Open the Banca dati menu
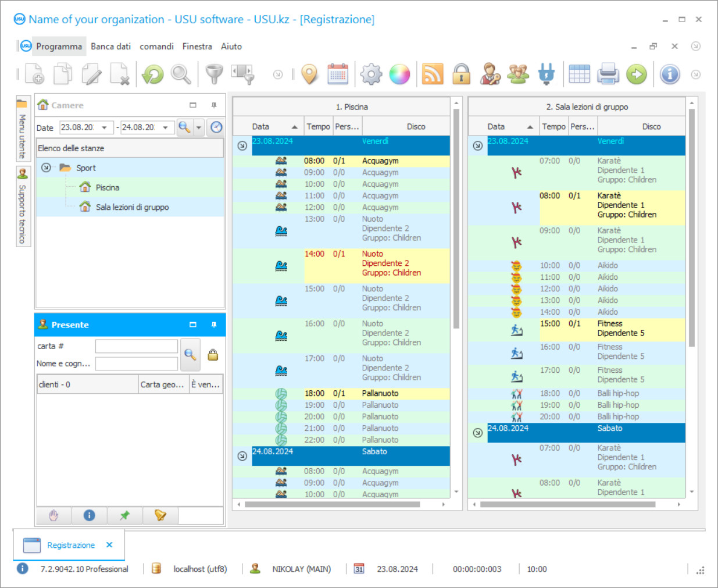 [110, 47]
